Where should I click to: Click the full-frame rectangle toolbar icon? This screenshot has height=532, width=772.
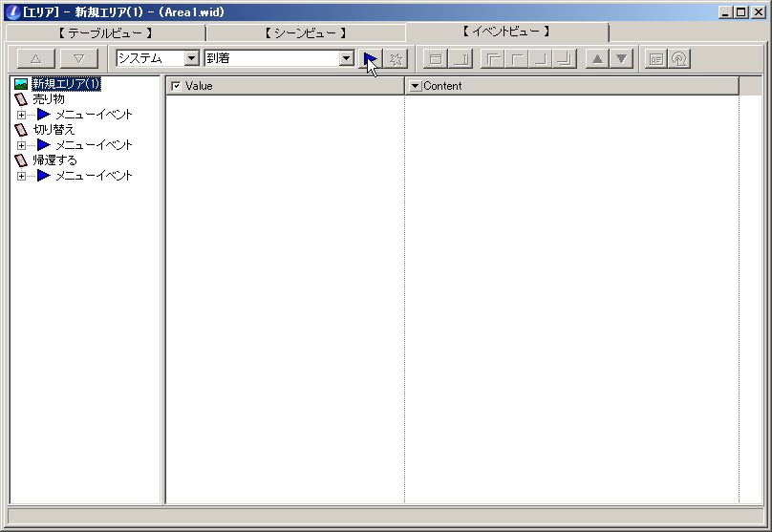tap(436, 59)
